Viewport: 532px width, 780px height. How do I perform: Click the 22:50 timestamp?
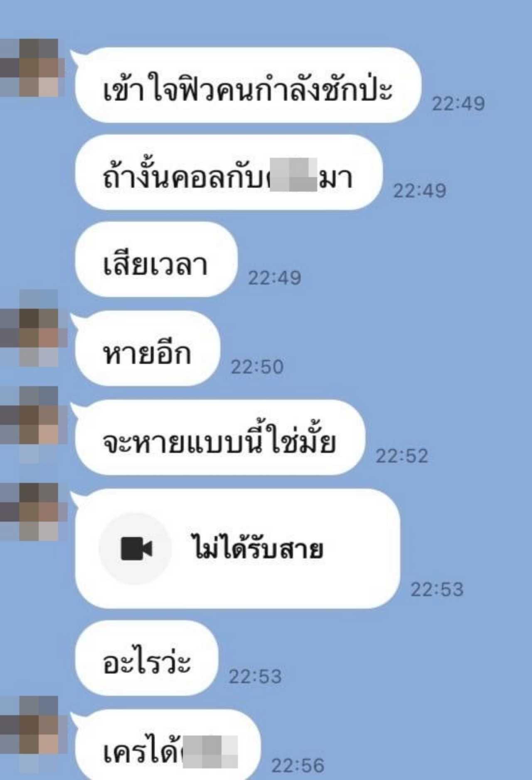[257, 367]
